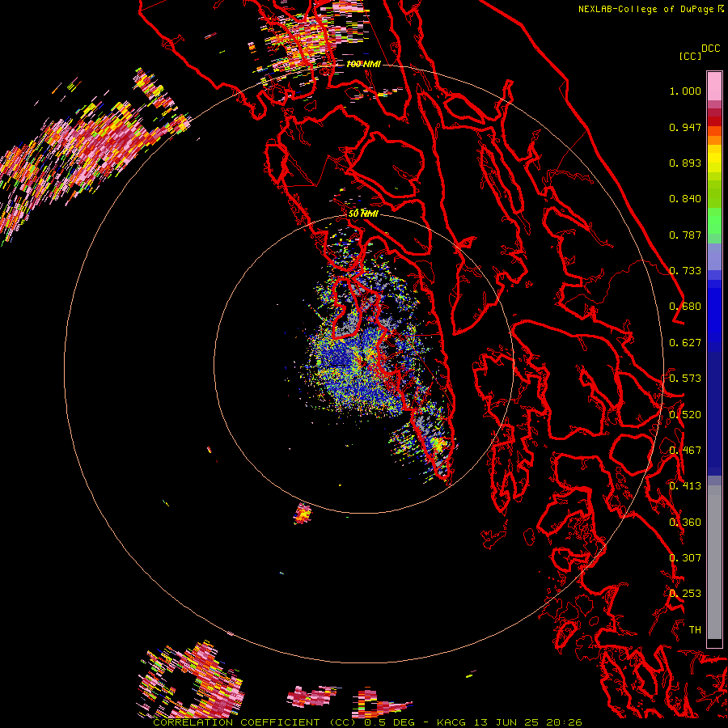This screenshot has width=728, height=728.
Task: Click the DCC product label above the color bar
Action: pyautogui.click(x=710, y=49)
